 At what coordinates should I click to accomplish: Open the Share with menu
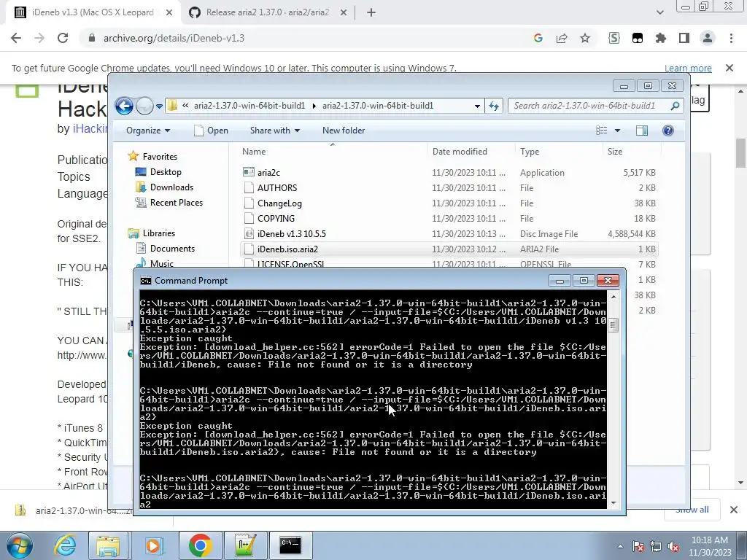pyautogui.click(x=275, y=131)
